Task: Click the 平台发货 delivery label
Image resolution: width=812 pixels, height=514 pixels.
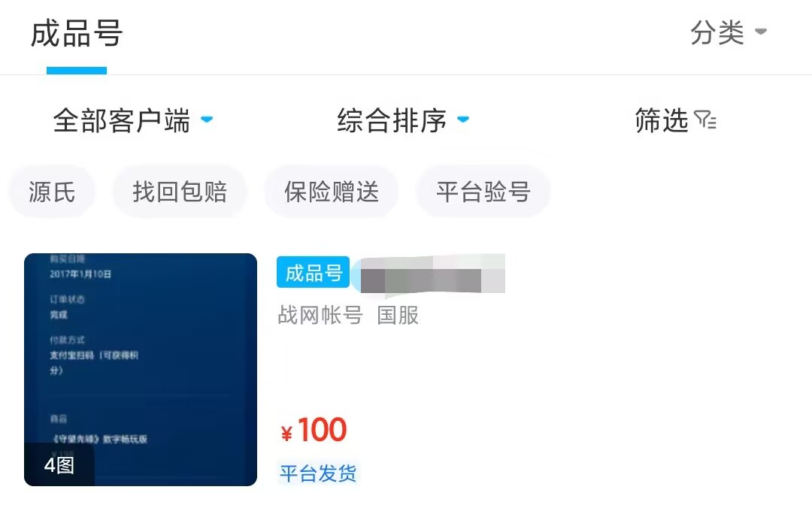Action: (x=318, y=473)
